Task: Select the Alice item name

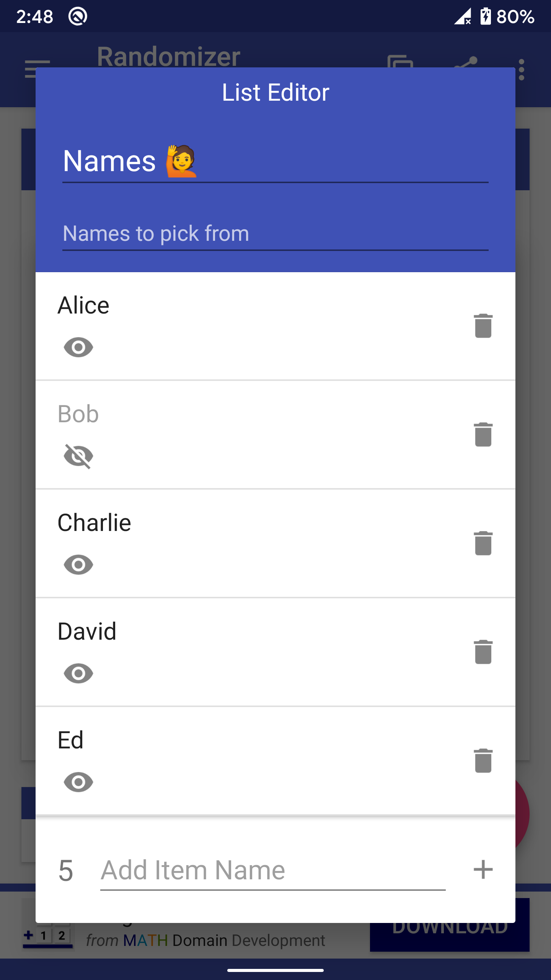Action: point(83,305)
